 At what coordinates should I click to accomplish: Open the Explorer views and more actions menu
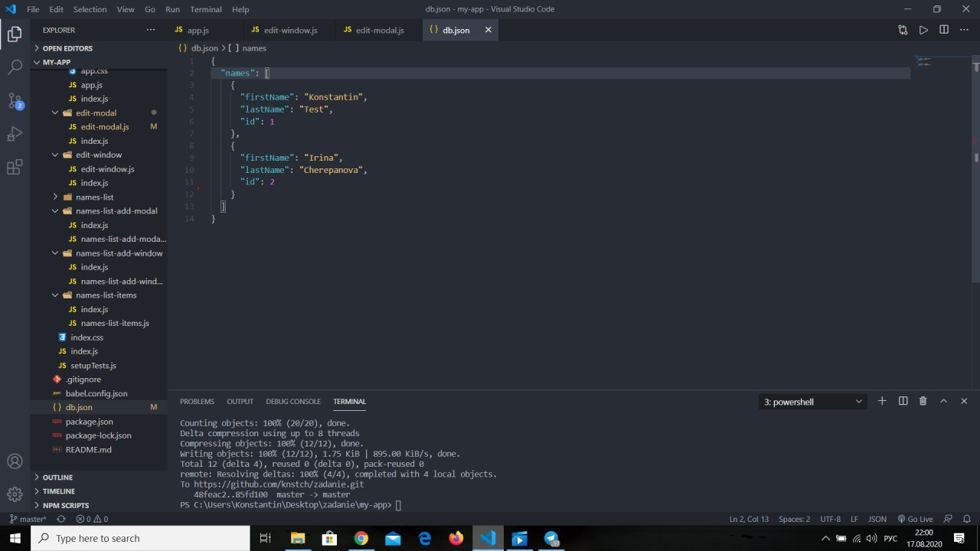pos(150,30)
